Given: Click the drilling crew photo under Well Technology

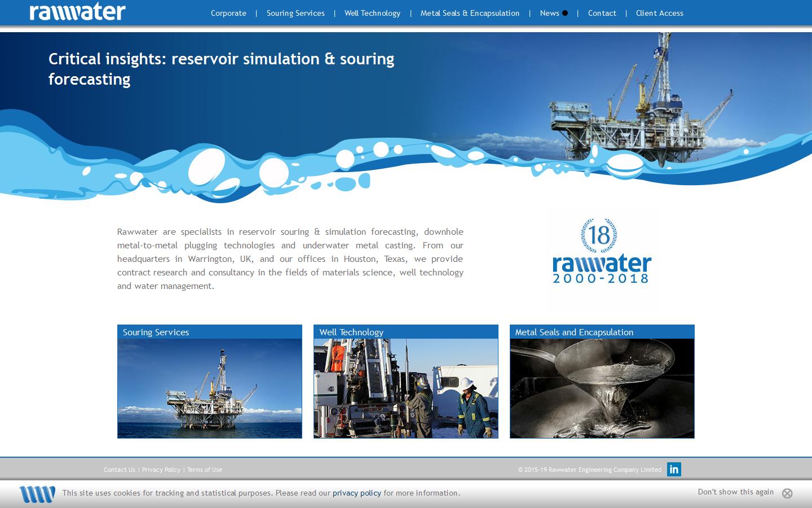Looking at the screenshot, I should (x=406, y=388).
